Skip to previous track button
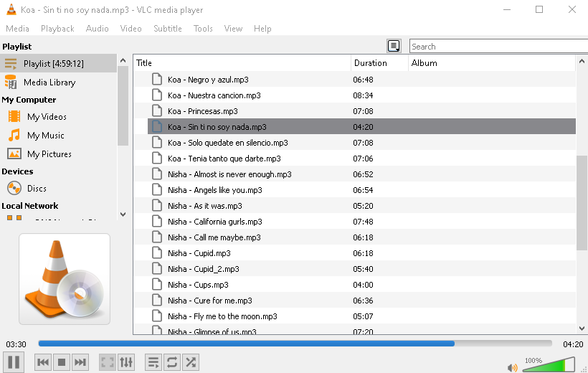Image resolution: width=588 pixels, height=373 pixels. click(x=43, y=362)
